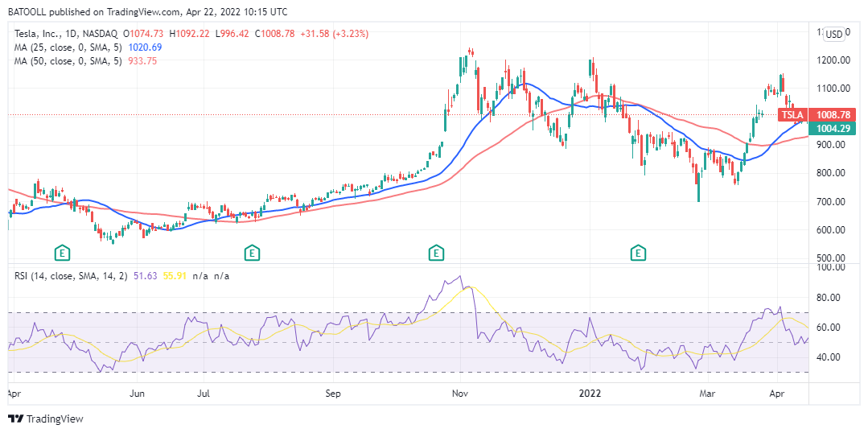Click the Jul label on the time axis

pyautogui.click(x=204, y=394)
